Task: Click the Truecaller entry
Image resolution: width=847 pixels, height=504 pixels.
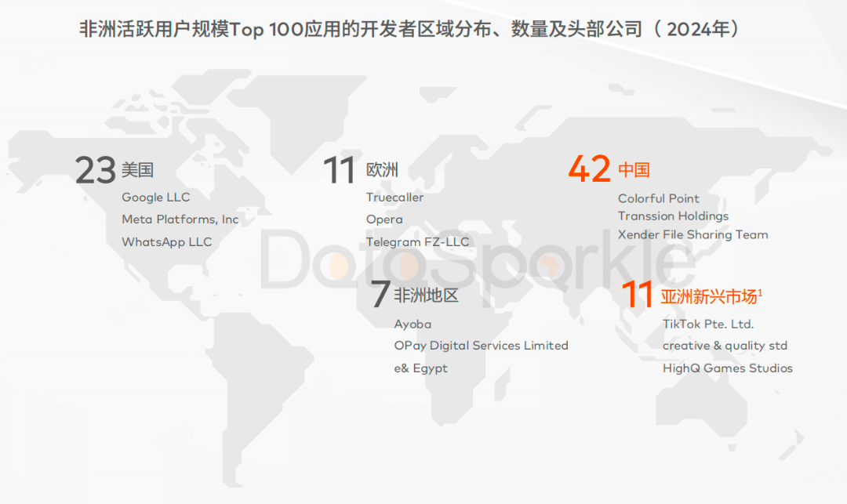Action: (394, 198)
